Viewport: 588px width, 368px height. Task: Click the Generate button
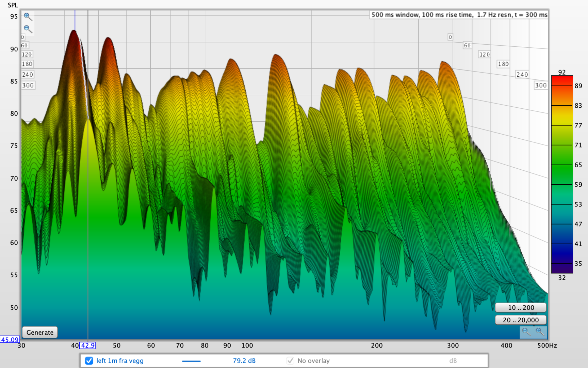tap(40, 332)
